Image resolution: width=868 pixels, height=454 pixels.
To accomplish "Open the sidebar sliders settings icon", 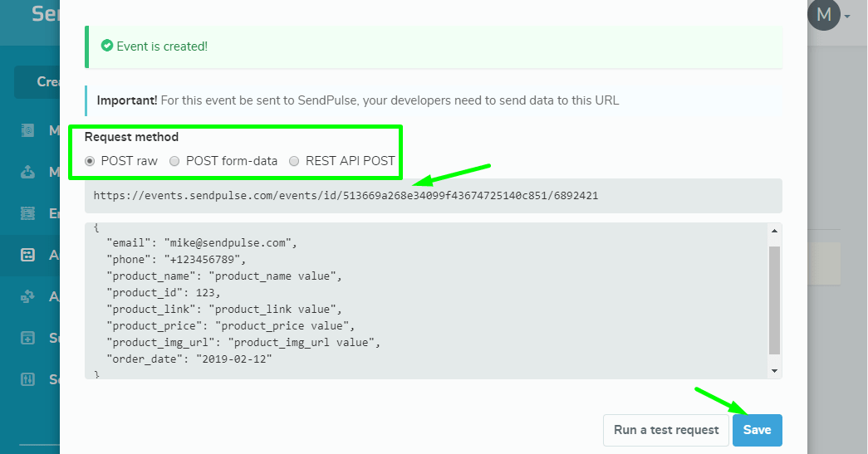I will [27, 379].
